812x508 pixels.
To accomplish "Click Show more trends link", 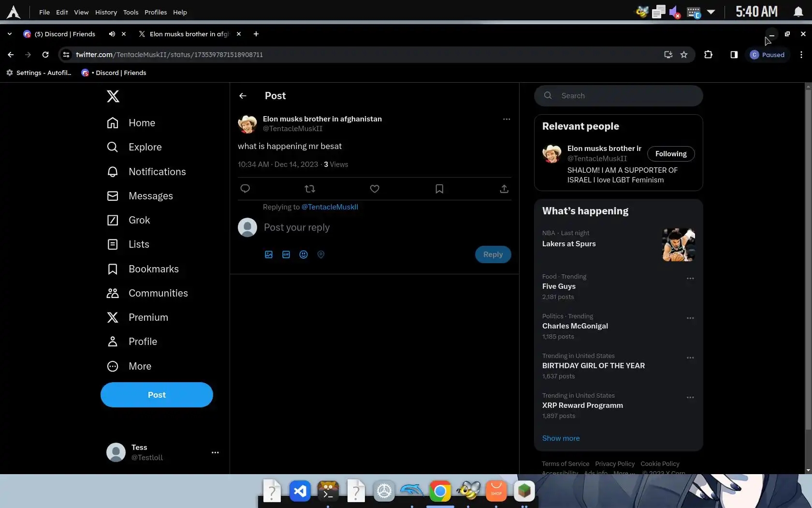I will (x=561, y=438).
